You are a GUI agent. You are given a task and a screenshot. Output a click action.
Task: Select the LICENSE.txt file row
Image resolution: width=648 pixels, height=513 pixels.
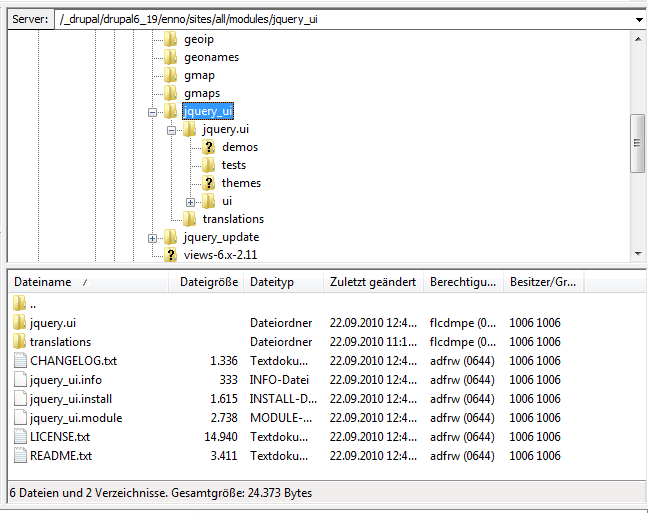point(60,436)
